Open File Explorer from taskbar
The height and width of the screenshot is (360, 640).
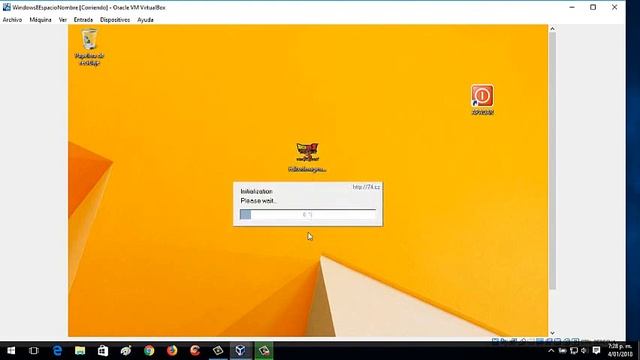[x=80, y=351]
